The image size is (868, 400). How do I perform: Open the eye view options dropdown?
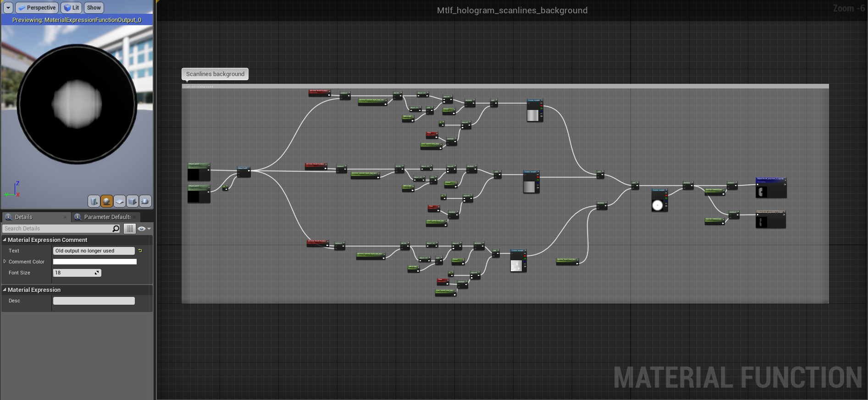coord(144,229)
